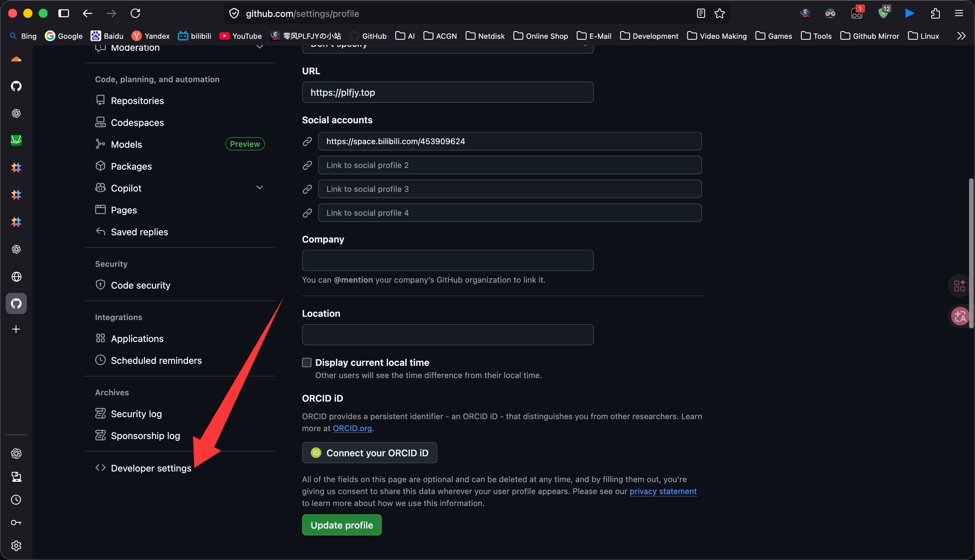Switch to the green icon sidebar tab
This screenshot has height=560, width=975.
16,140
